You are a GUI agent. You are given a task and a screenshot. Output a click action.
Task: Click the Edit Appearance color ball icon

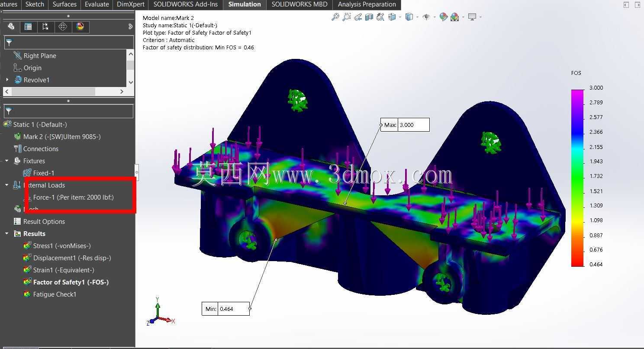(443, 17)
